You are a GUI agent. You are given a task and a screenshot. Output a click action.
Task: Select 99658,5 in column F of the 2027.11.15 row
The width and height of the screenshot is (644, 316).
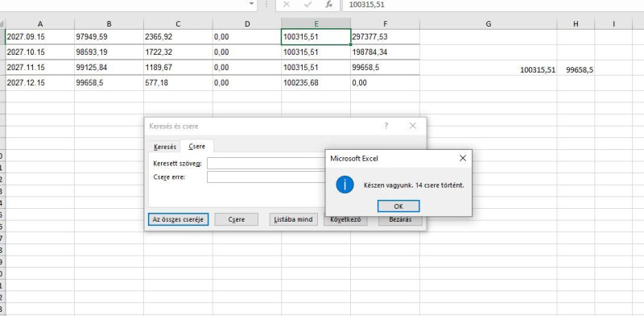point(385,68)
